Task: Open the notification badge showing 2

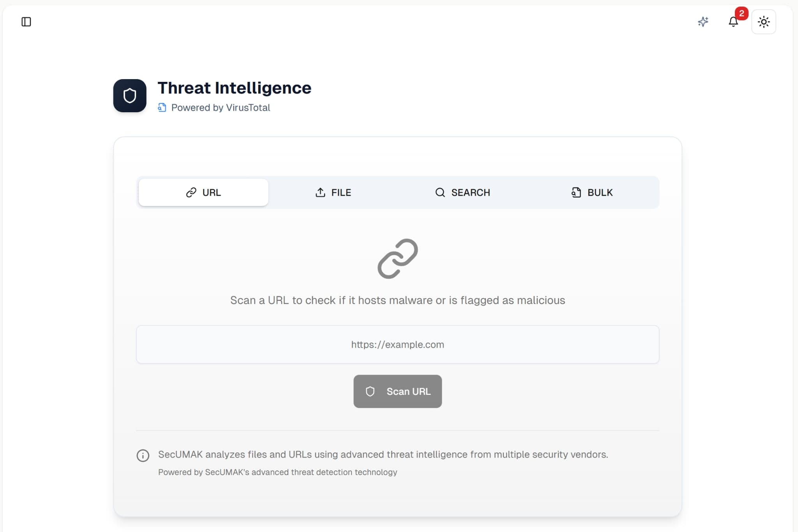Action: coord(741,14)
